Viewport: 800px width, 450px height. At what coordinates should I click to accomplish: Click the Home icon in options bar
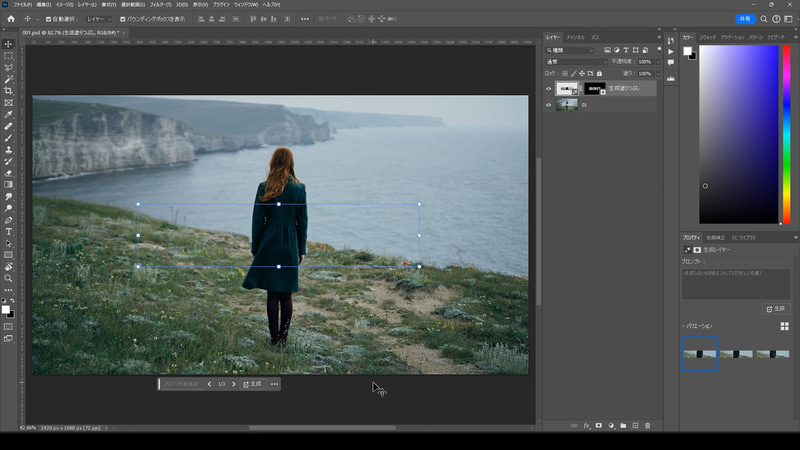(x=11, y=19)
